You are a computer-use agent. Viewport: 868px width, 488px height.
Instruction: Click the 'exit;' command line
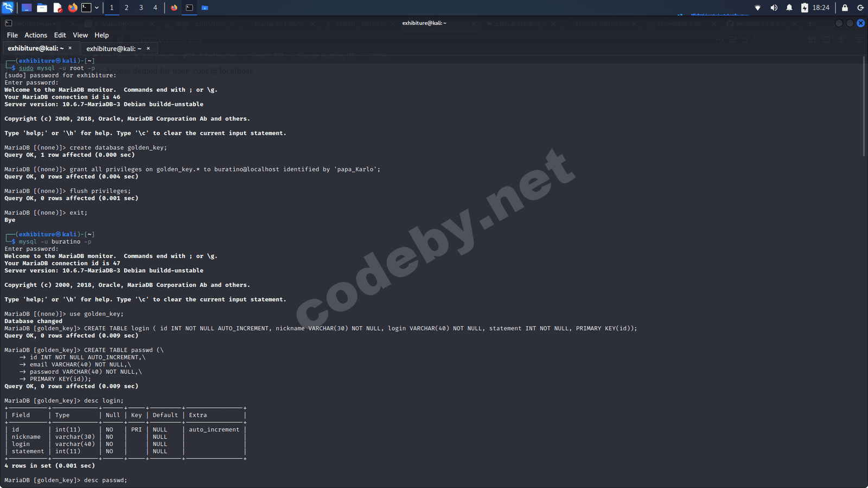point(79,213)
